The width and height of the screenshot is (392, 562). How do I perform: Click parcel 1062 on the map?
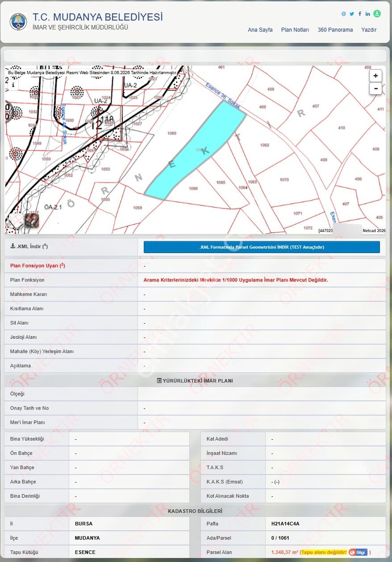coord(264,145)
